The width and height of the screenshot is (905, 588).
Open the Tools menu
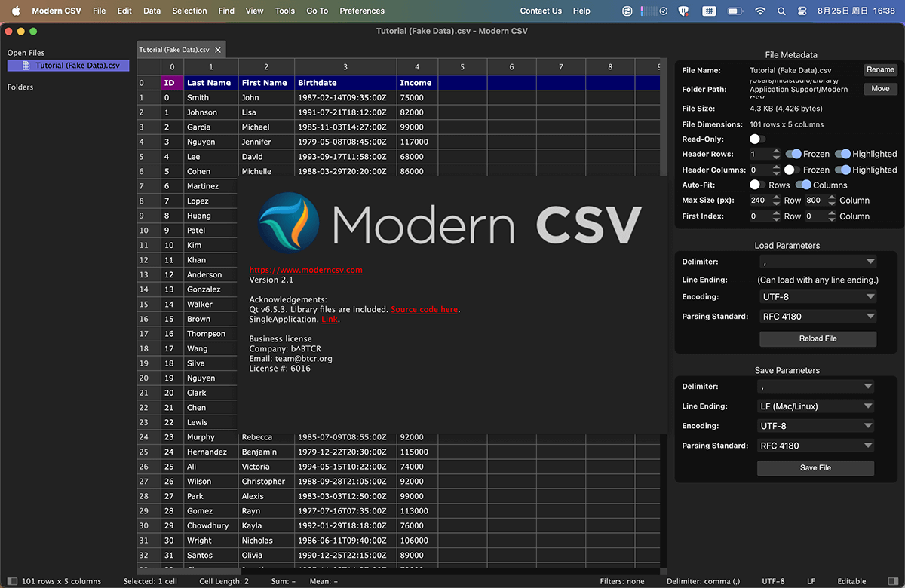tap(285, 11)
